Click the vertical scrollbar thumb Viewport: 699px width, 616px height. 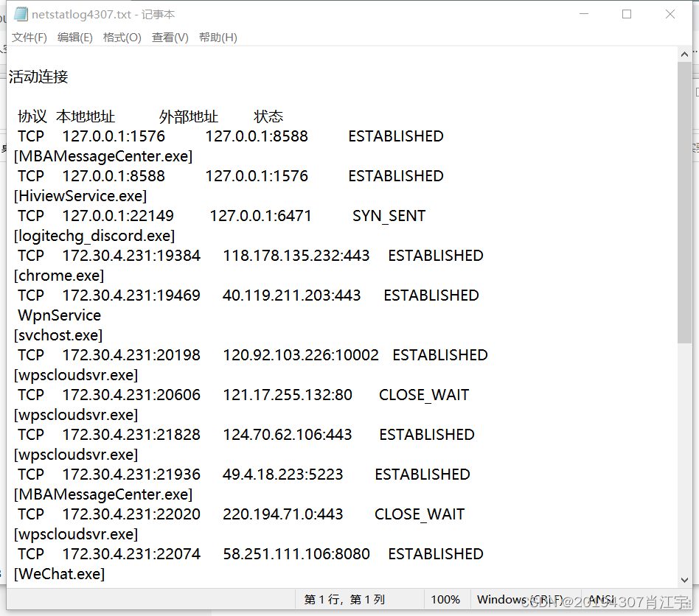684,203
